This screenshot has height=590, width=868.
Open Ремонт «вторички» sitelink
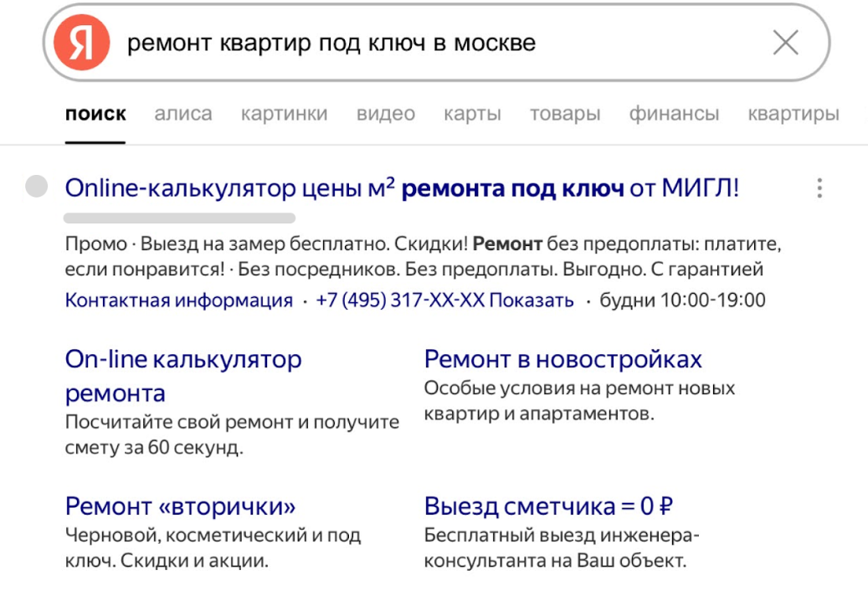(x=181, y=505)
